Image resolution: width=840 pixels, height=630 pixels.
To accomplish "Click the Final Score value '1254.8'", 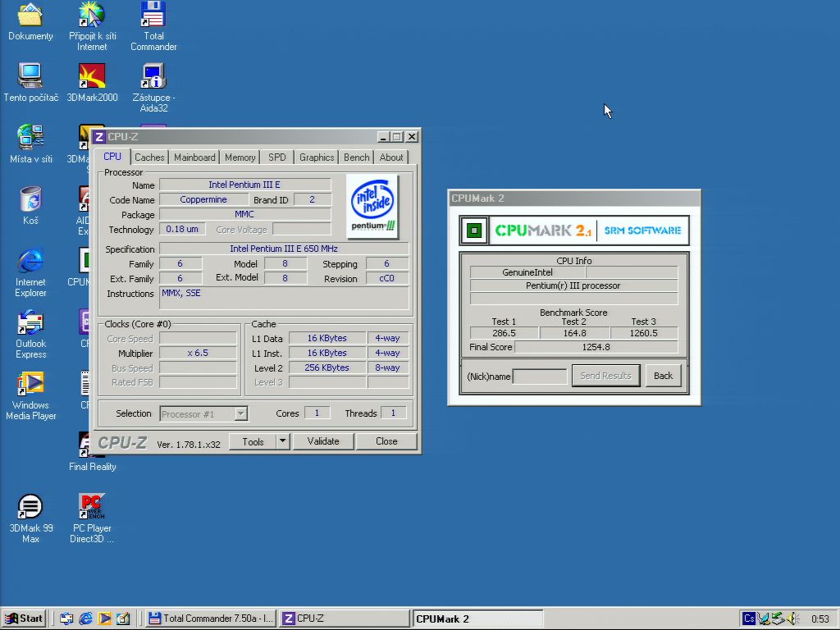I will coord(596,347).
